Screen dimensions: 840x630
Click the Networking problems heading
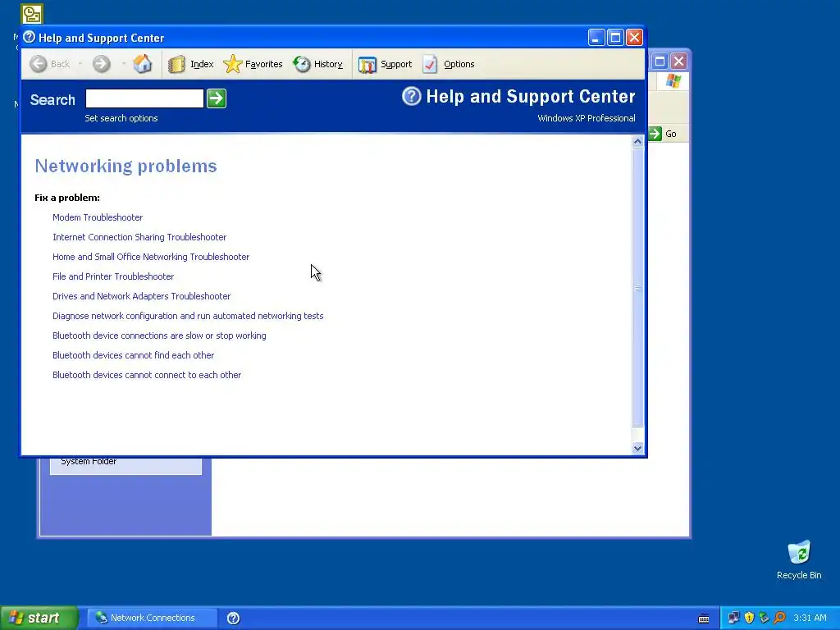tap(126, 166)
